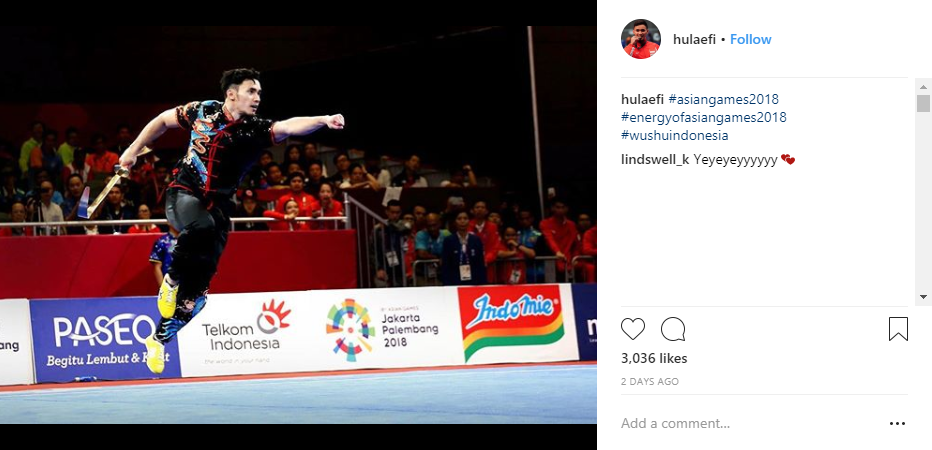
Task: Click the comments scrollbar thumb
Action: point(922,103)
